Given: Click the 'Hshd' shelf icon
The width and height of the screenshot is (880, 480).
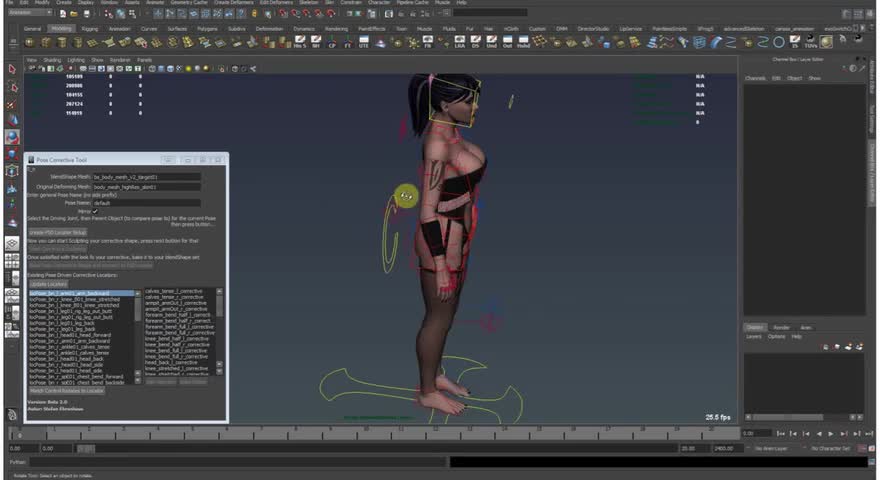Looking at the screenshot, I should click(523, 42).
